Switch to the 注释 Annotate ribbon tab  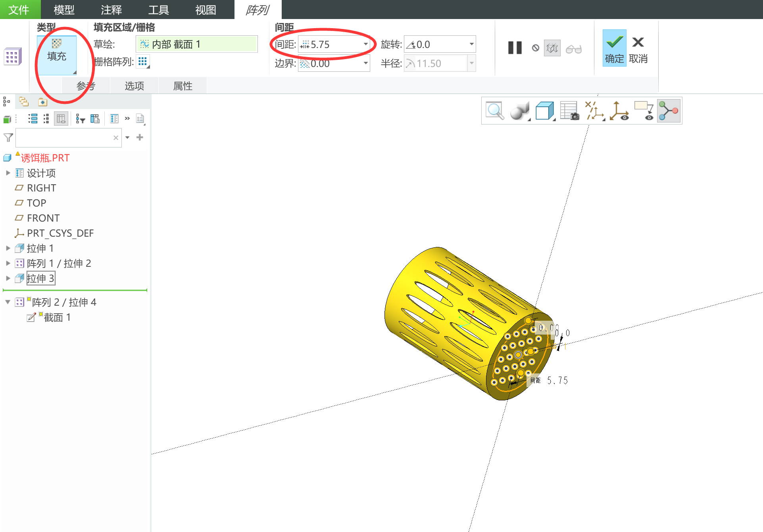tap(111, 10)
